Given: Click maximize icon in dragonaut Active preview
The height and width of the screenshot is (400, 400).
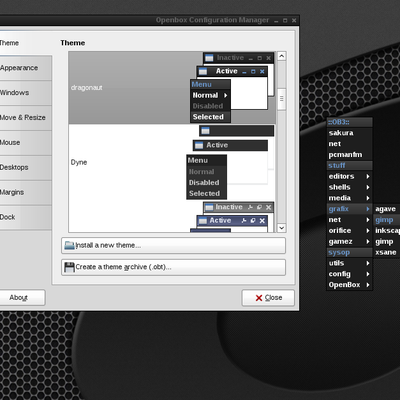Looking at the screenshot, I should [253, 71].
